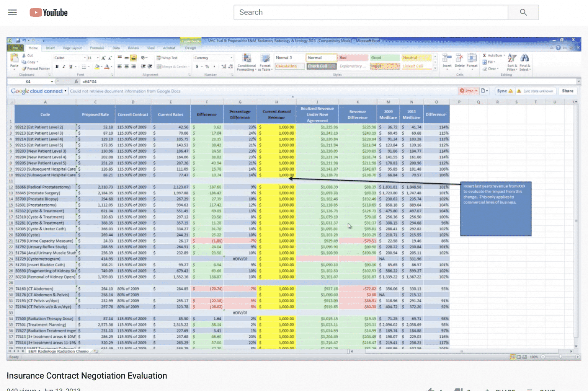The width and height of the screenshot is (588, 391).
Task: Click the Share button in Google Cloud Connect
Action: tap(568, 91)
